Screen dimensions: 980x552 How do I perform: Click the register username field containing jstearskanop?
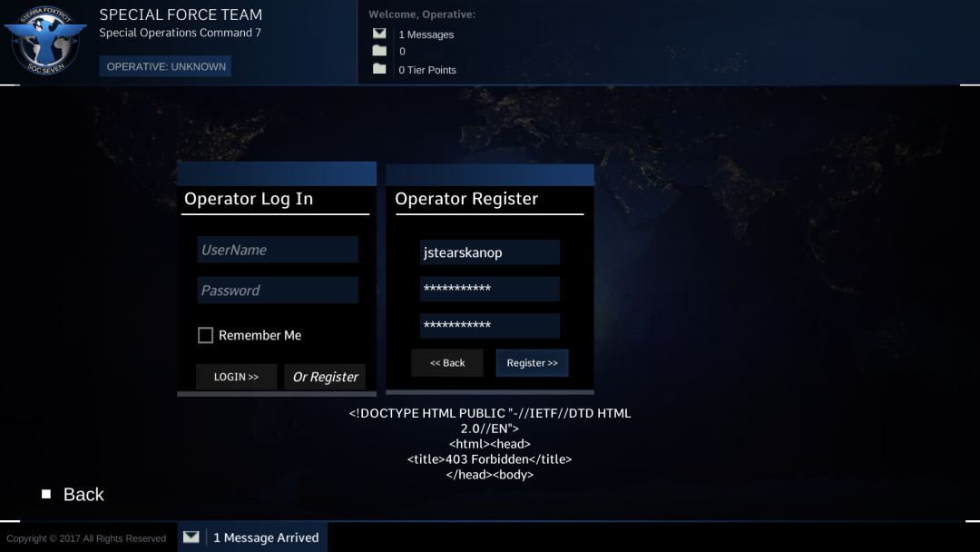click(490, 252)
